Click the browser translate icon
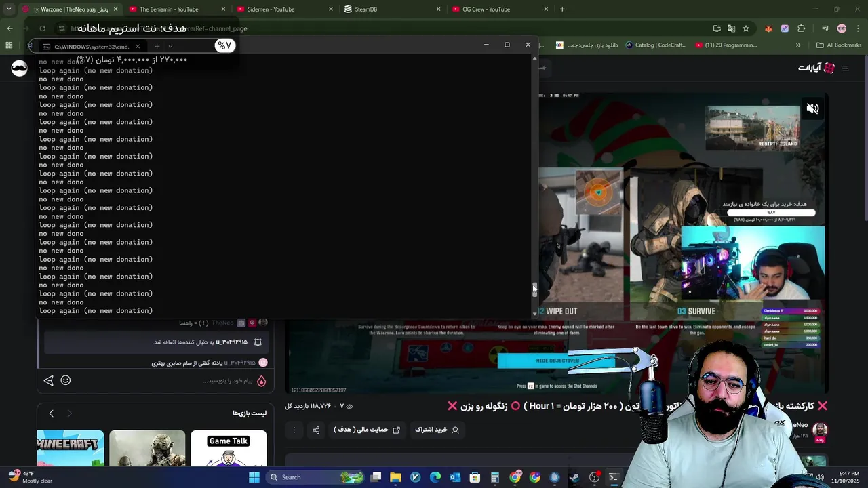Viewport: 868px width, 488px height. pos(731,28)
